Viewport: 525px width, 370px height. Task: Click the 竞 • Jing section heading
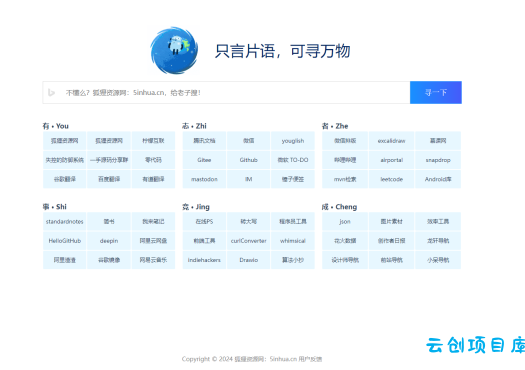point(196,207)
